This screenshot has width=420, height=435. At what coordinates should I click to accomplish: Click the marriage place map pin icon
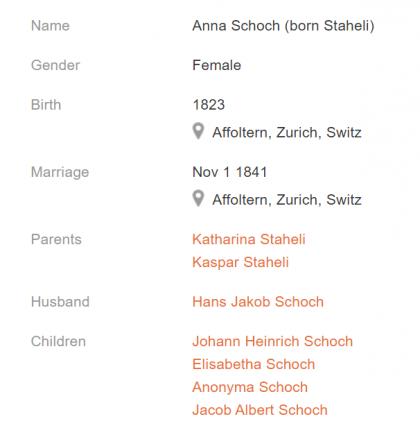(x=198, y=198)
